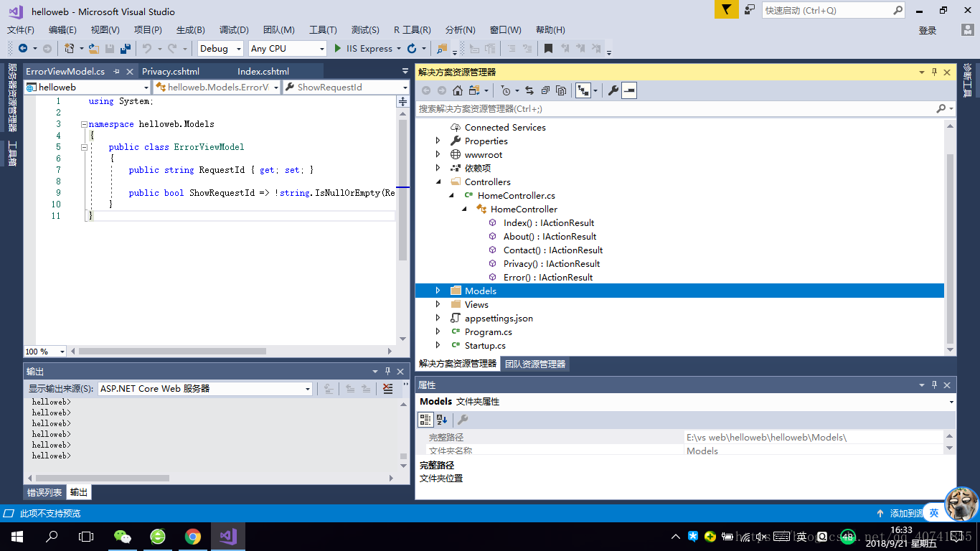
Task: Toggle Categorized view in Properties panel
Action: pyautogui.click(x=425, y=420)
